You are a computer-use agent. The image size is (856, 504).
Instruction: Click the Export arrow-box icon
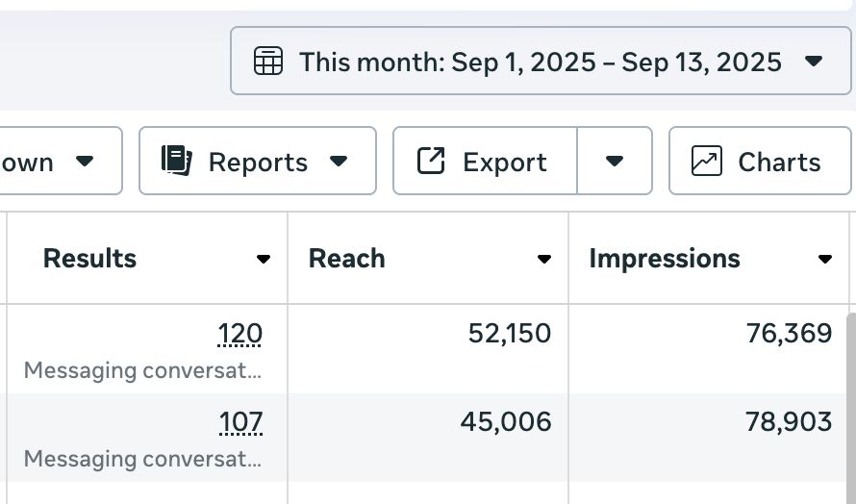430,162
